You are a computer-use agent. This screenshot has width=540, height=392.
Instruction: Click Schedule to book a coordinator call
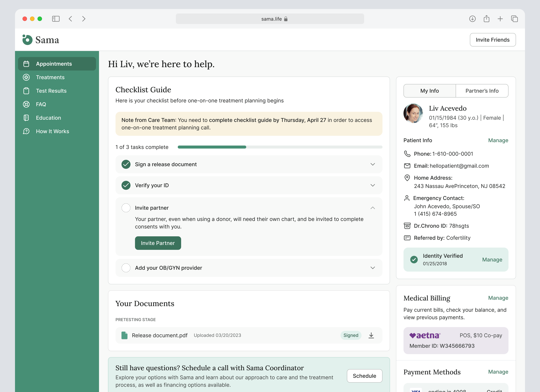(x=364, y=376)
